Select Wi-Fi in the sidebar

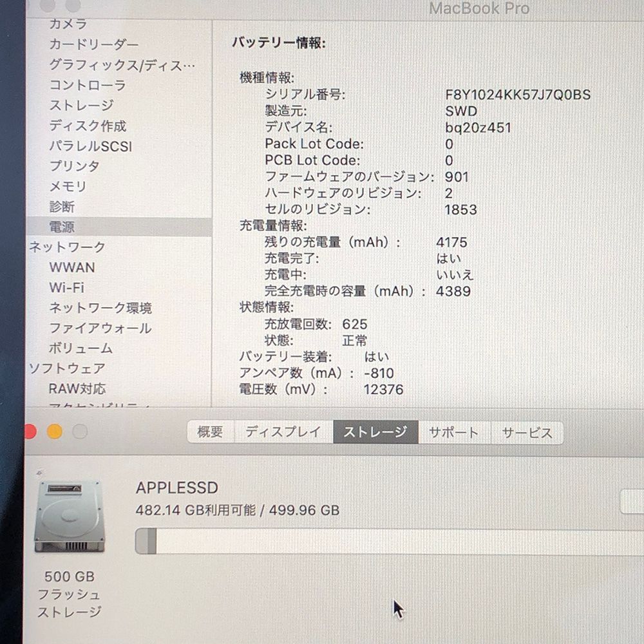[x=66, y=287]
